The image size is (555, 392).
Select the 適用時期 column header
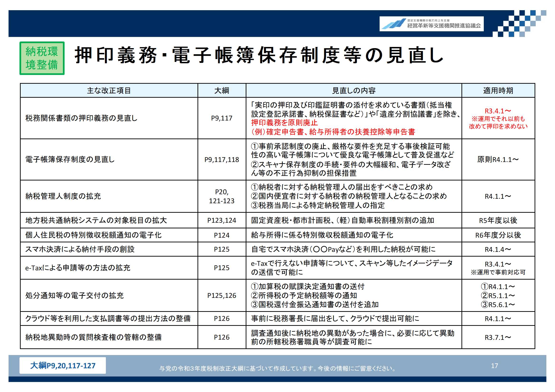(x=498, y=91)
